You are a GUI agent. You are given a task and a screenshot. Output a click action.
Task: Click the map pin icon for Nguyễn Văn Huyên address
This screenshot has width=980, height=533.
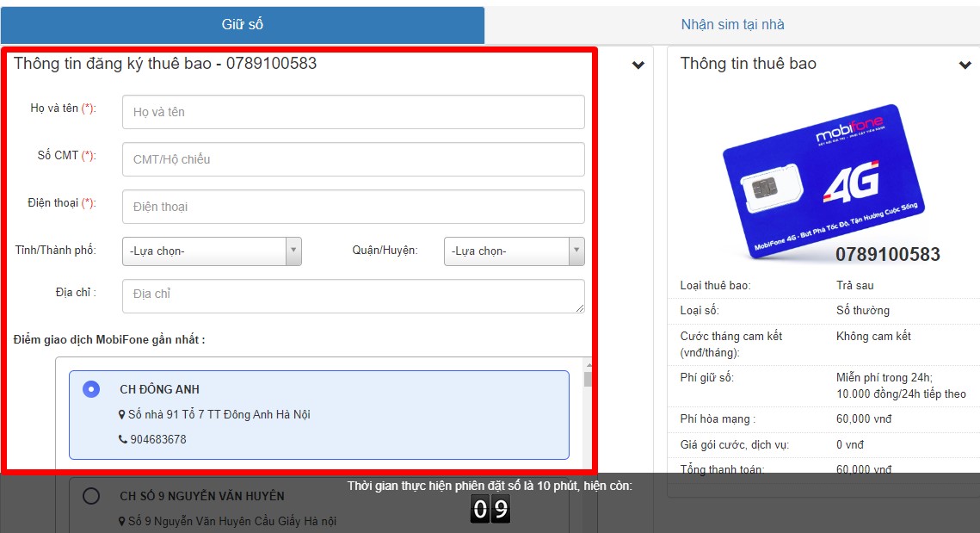[x=122, y=522]
